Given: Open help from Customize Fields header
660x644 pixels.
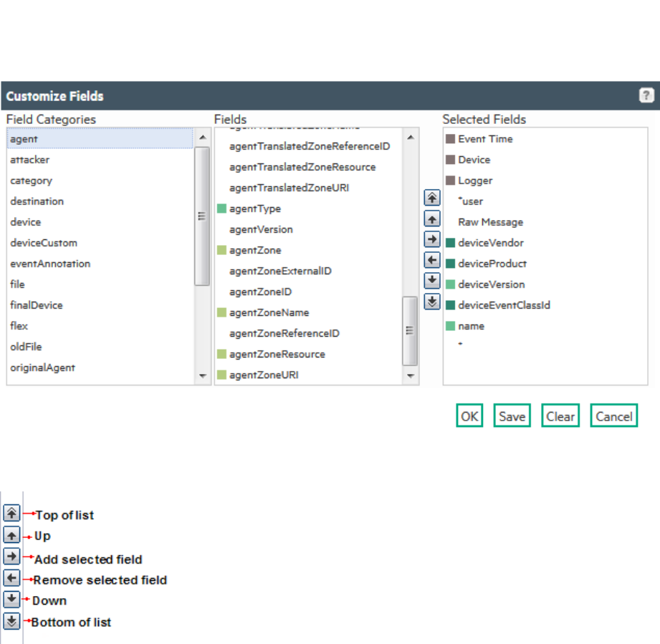Looking at the screenshot, I should (x=646, y=95).
